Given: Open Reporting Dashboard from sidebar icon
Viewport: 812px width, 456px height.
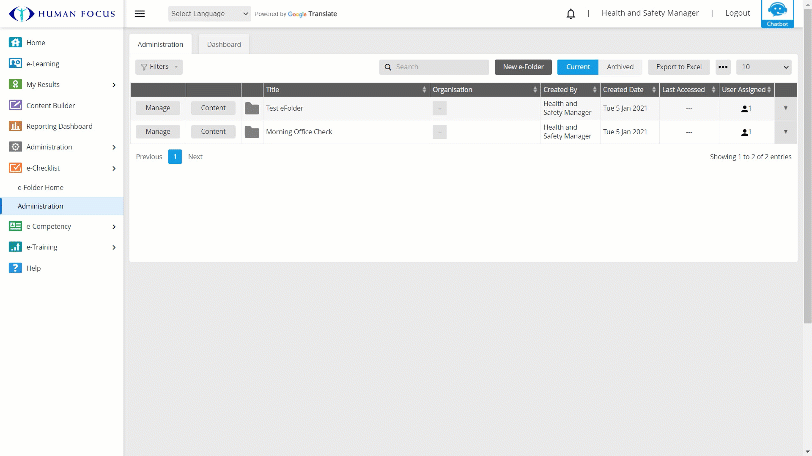Looking at the screenshot, I should click(15, 126).
